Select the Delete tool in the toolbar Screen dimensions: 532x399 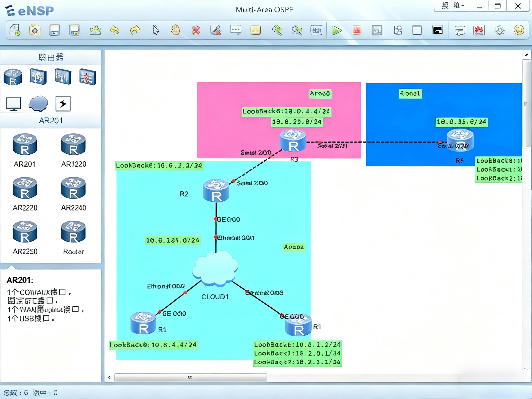click(x=196, y=30)
